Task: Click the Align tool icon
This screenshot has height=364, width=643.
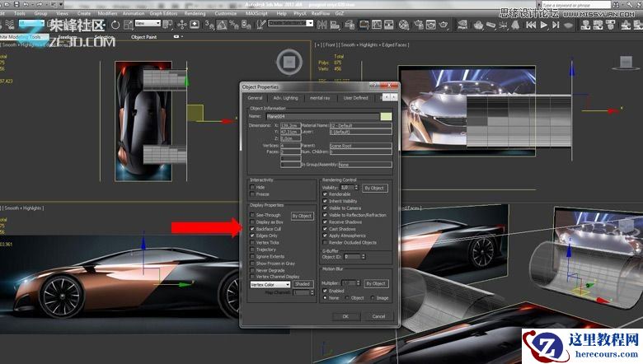Action: coord(335,25)
